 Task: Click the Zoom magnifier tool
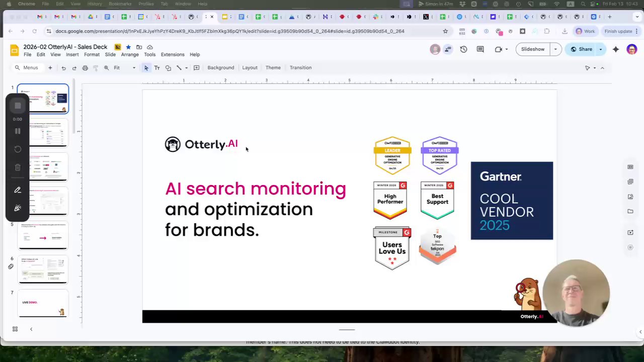point(106,68)
